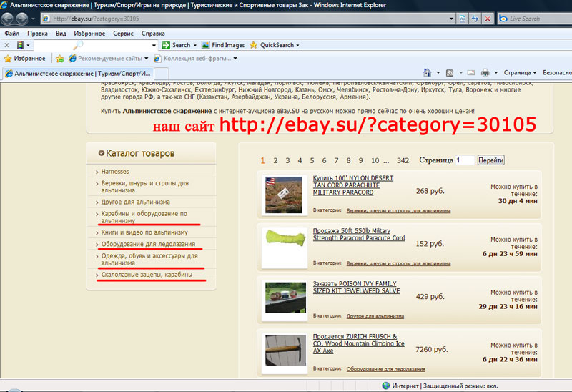Expand the Print dropdown arrow
This screenshot has height=392, width=572.
(496, 73)
